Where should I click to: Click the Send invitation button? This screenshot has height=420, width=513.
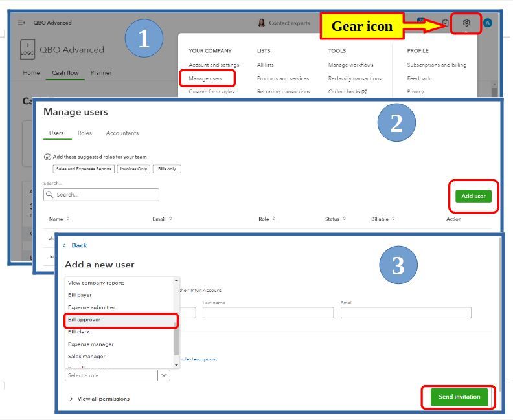tap(459, 397)
